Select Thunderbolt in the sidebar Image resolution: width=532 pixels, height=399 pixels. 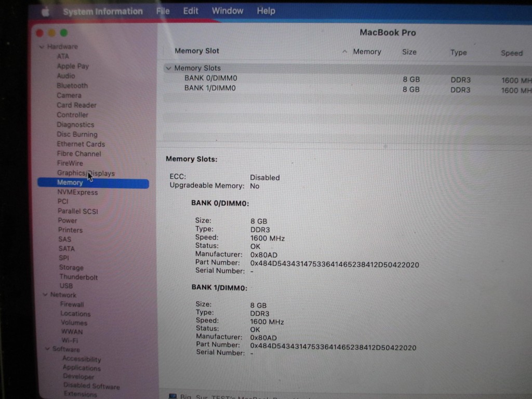pyautogui.click(x=78, y=277)
